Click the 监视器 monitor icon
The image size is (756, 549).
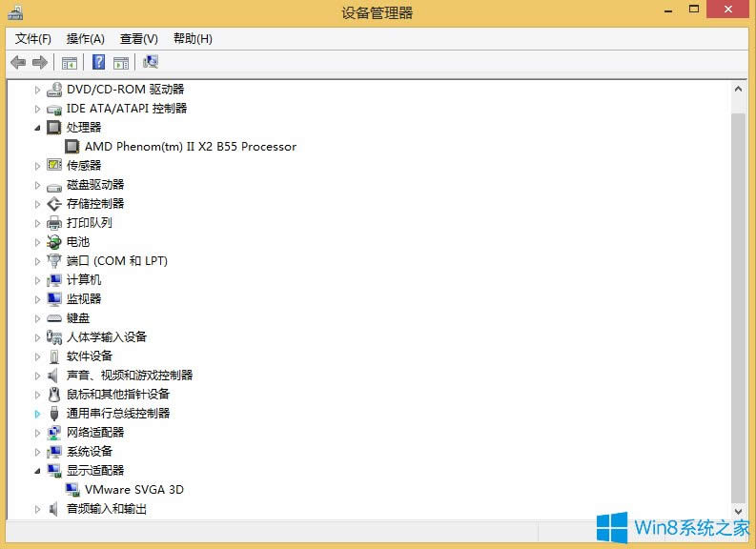54,299
